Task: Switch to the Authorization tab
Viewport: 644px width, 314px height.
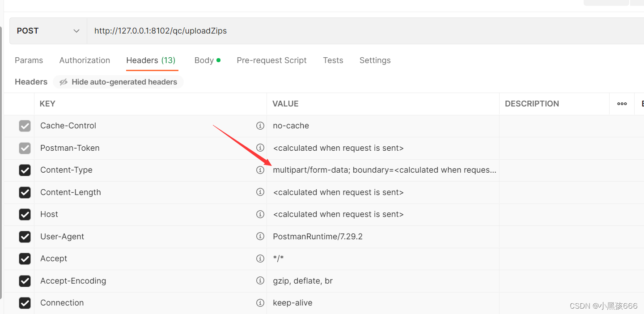Action: tap(85, 60)
